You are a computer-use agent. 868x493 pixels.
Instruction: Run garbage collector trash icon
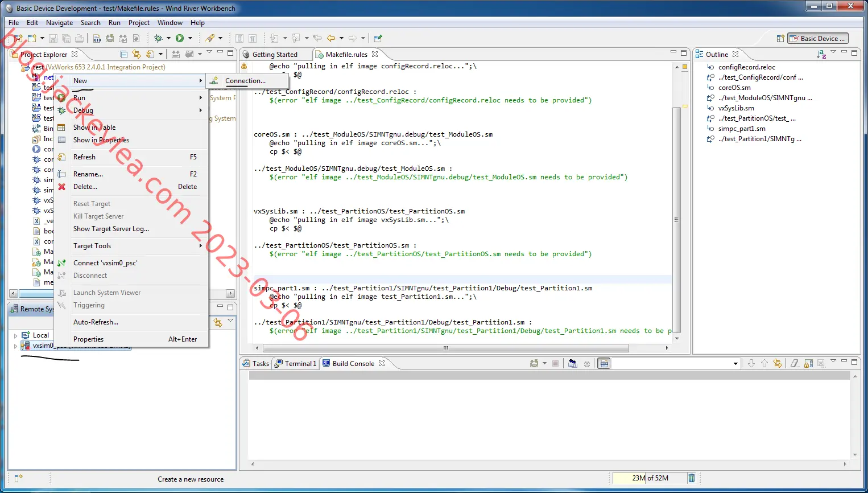(692, 478)
